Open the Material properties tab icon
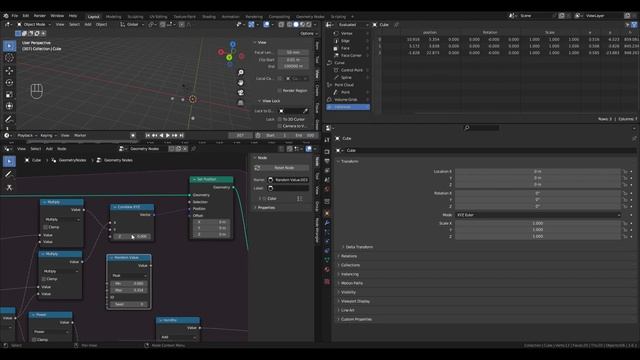 (x=327, y=269)
